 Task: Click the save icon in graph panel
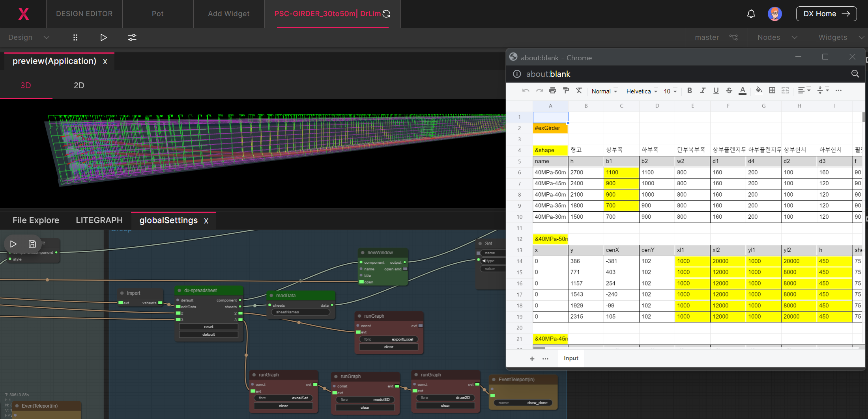coord(32,244)
